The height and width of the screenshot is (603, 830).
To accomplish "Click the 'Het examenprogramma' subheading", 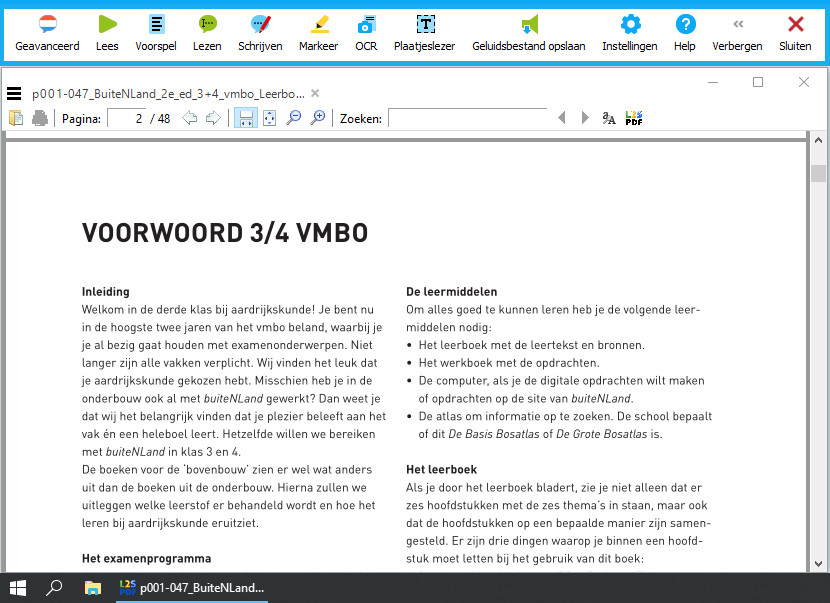I will [x=146, y=559].
